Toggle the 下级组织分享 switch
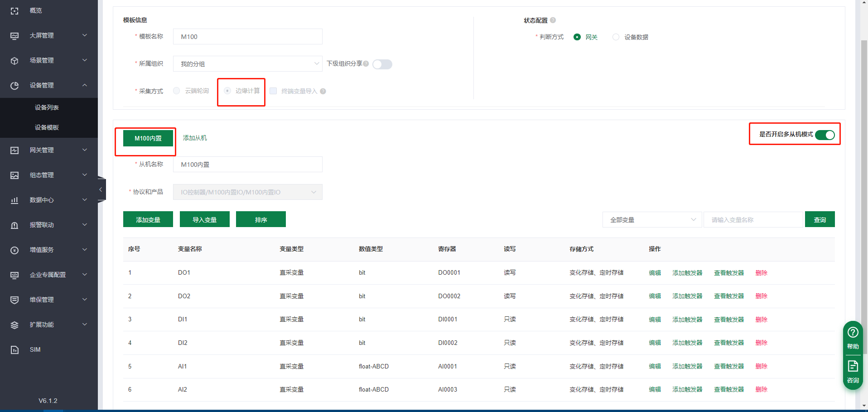This screenshot has height=412, width=868. (x=382, y=64)
